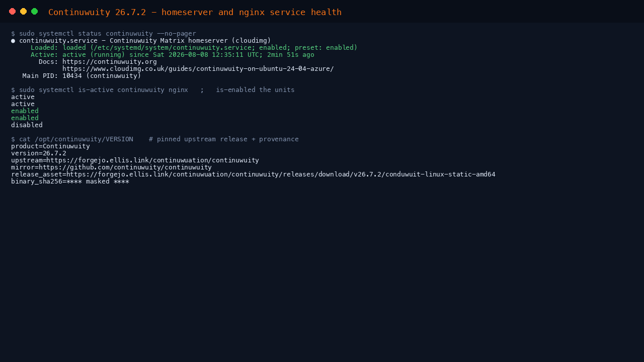Click the 'version=26.7.2' line
644x362 pixels.
39,153
